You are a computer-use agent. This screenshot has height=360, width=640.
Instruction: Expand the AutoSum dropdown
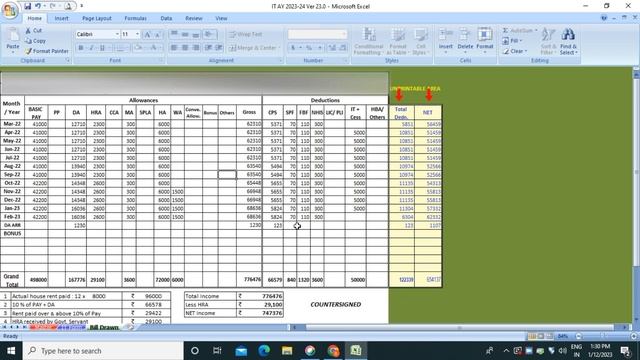click(536, 31)
